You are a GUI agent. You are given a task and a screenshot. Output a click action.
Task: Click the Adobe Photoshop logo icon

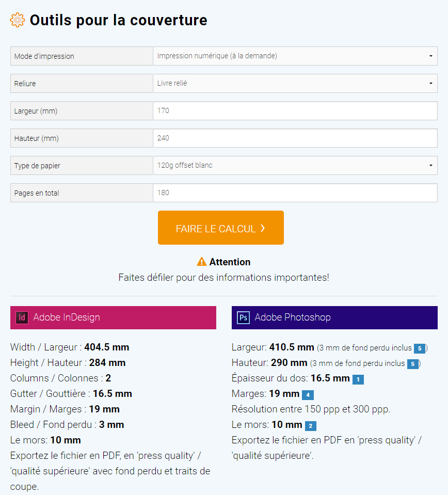pos(243,317)
